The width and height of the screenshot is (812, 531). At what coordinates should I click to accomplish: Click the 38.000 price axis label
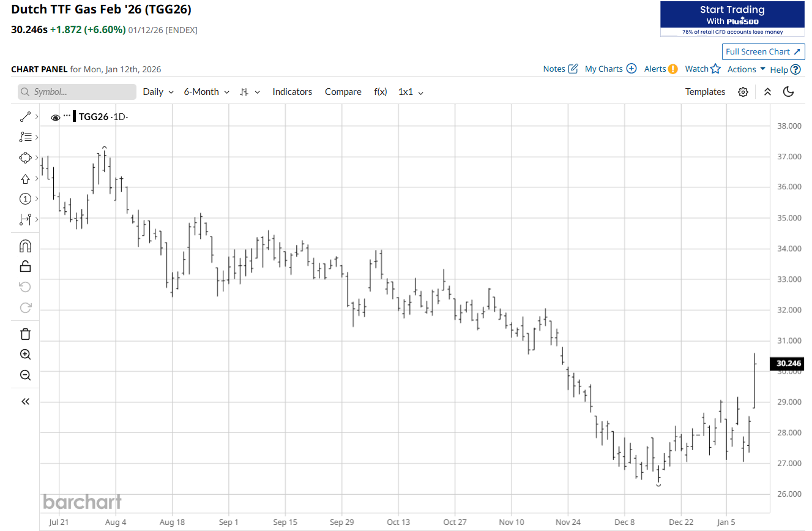(x=789, y=126)
